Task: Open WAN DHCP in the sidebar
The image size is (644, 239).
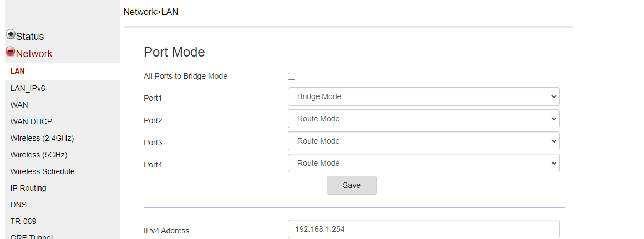Action: tap(31, 121)
